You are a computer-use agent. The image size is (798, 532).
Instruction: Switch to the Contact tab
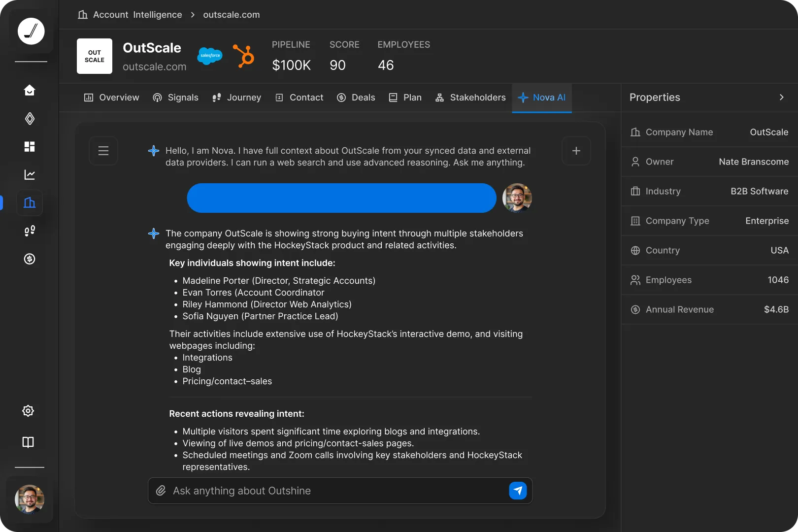click(299, 98)
